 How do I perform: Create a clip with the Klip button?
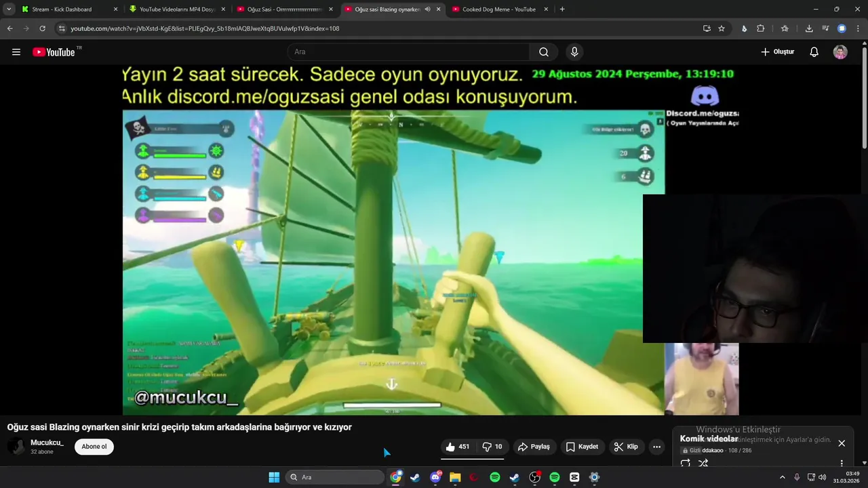[x=626, y=447]
